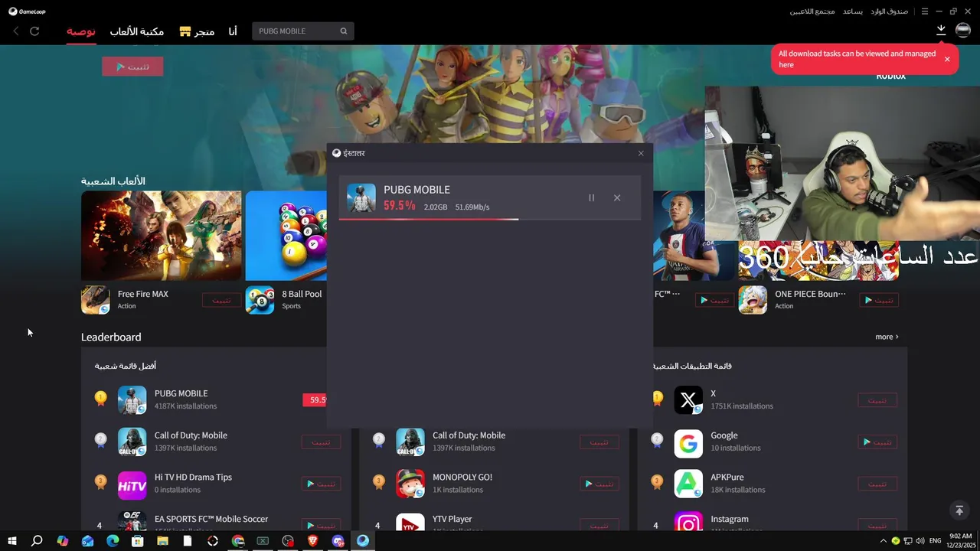
Task: Click the 51.69Mb/s speed text
Action: [x=472, y=207]
